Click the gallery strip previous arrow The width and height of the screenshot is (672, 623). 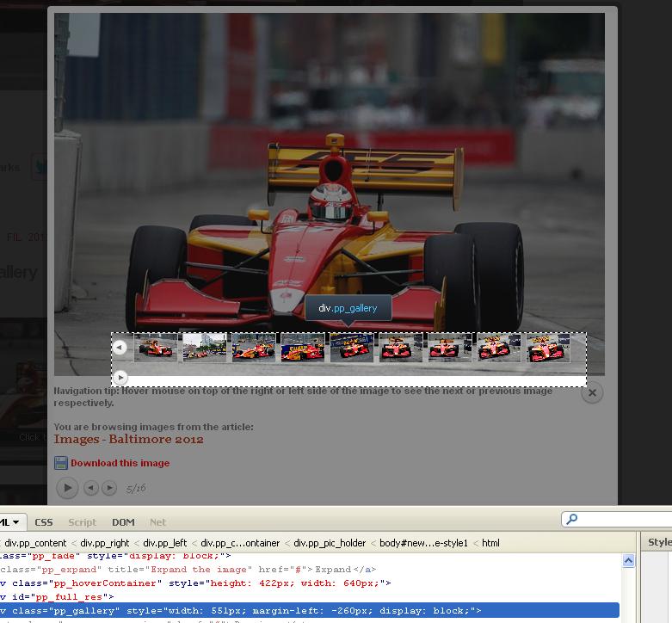[x=120, y=347]
